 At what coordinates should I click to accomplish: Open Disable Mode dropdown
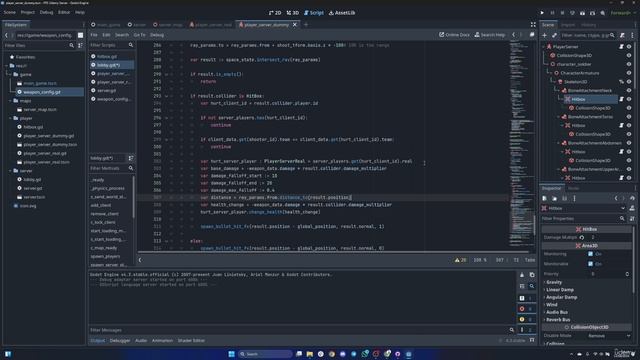pos(609,336)
